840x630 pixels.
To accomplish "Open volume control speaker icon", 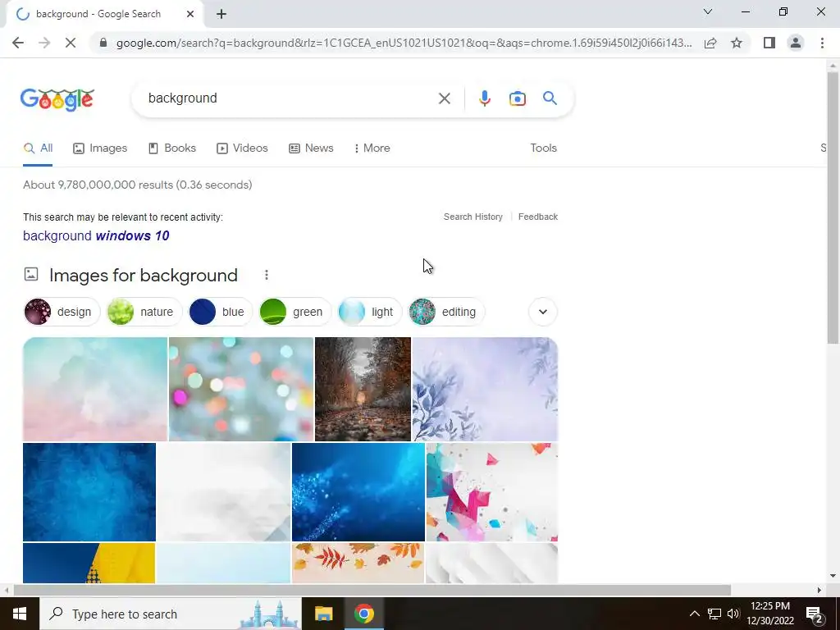I will pos(733,614).
